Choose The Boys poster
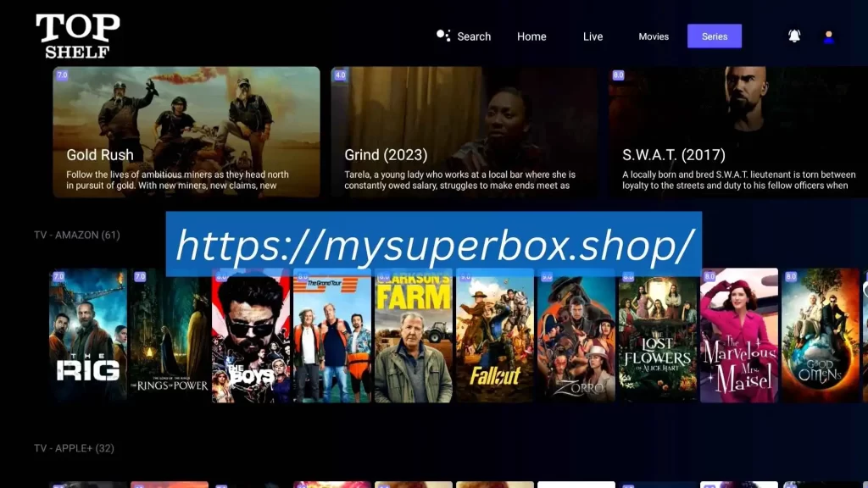The image size is (868, 488). (x=250, y=335)
